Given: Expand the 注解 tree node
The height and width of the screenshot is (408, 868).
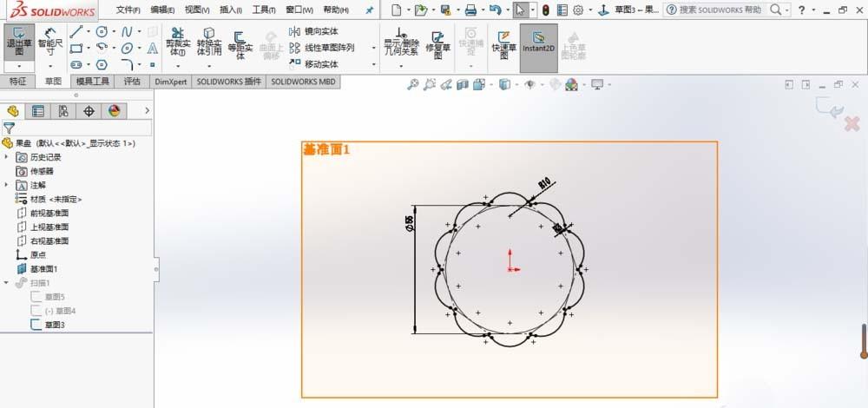Looking at the screenshot, I should 7,185.
